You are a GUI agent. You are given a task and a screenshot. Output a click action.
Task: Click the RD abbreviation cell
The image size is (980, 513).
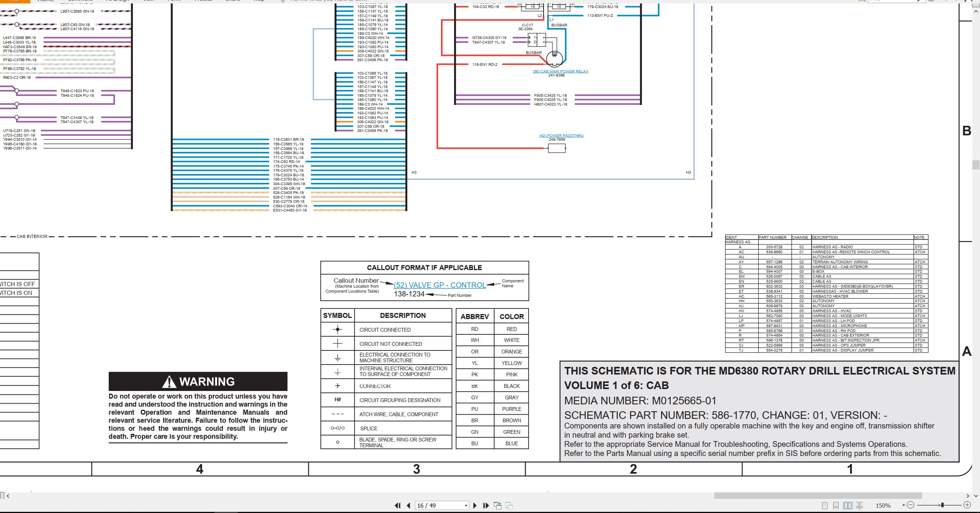tap(475, 329)
